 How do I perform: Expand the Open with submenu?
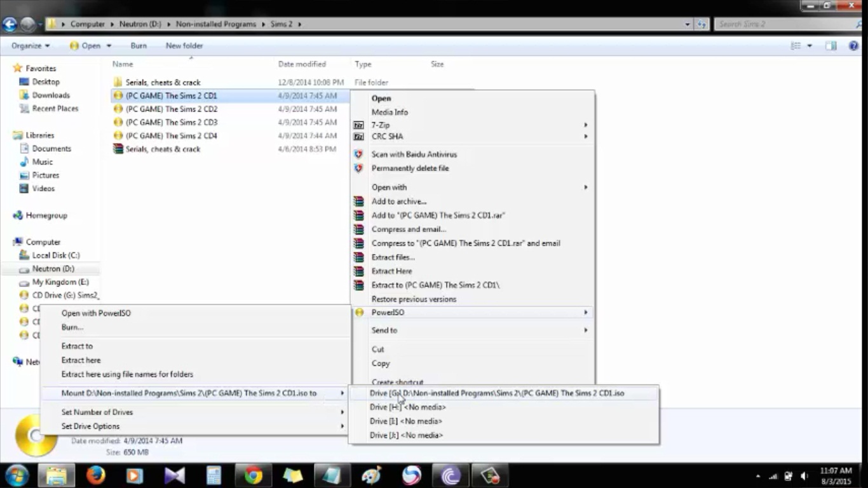[472, 187]
